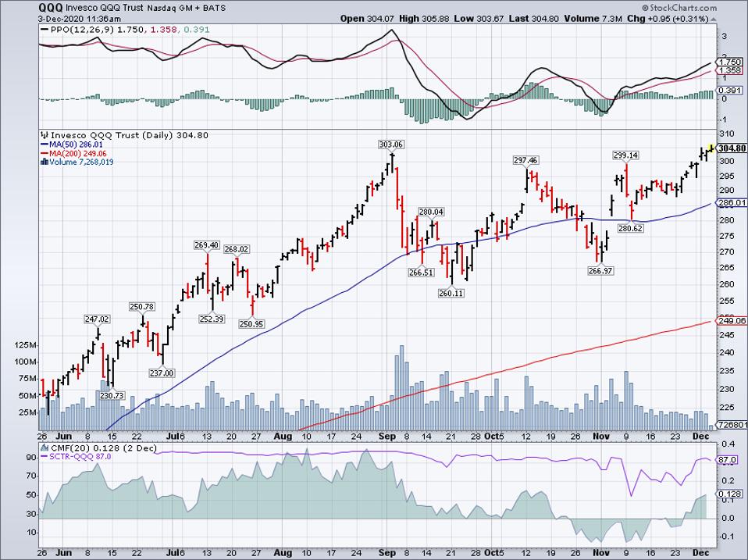Click the bar-chart icon before Invesco QQQ Trust (Daily)
748x560 pixels.
pos(45,135)
